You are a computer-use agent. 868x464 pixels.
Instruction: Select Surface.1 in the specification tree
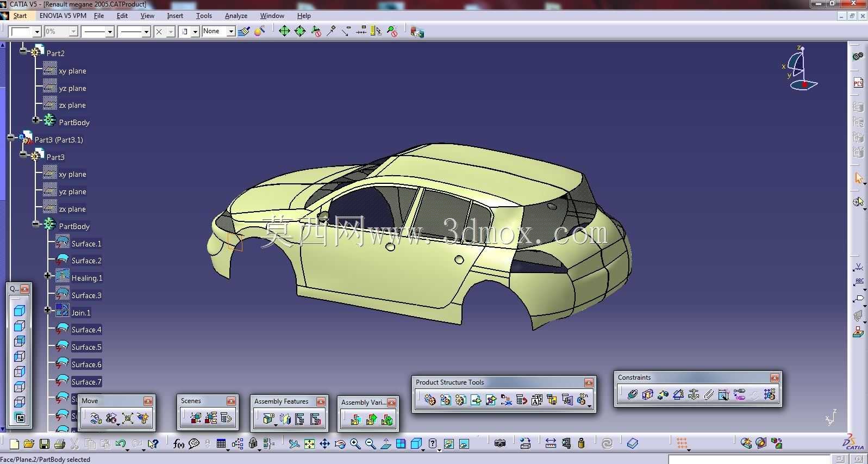point(86,244)
